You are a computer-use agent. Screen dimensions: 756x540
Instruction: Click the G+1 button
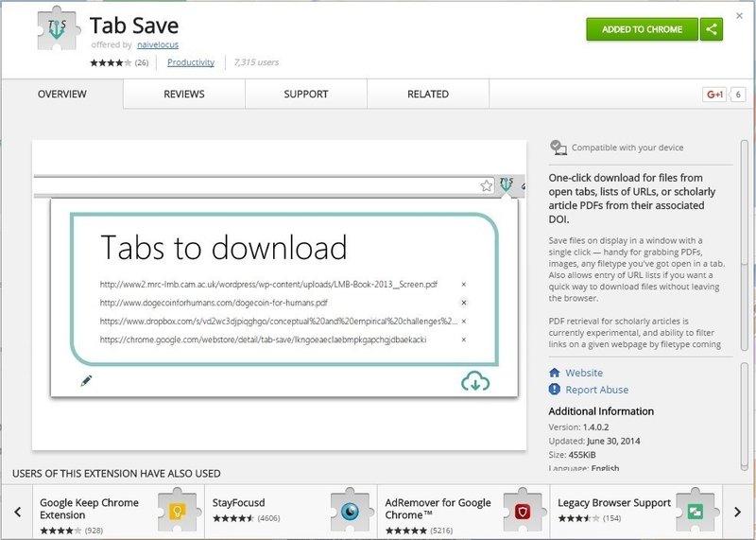714,95
